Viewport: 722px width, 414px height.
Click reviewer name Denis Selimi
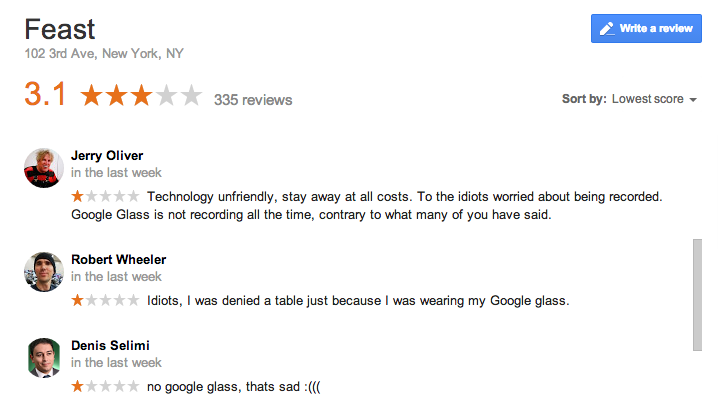109,345
